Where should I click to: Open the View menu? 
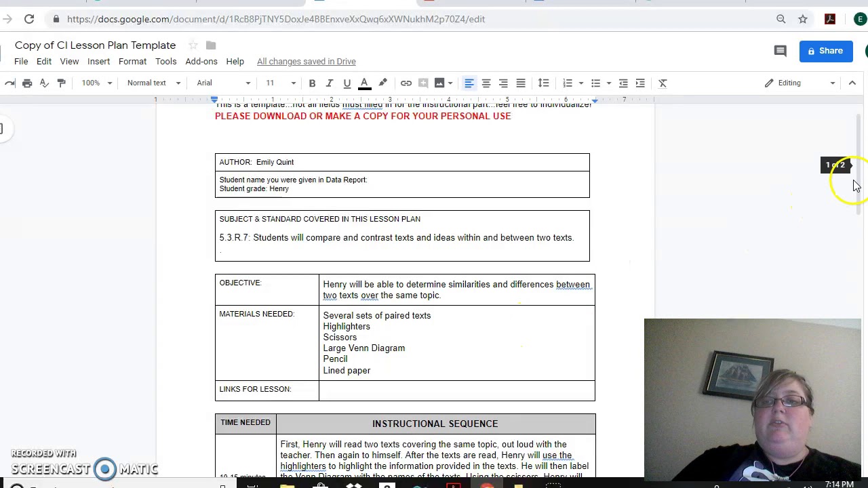(69, 61)
